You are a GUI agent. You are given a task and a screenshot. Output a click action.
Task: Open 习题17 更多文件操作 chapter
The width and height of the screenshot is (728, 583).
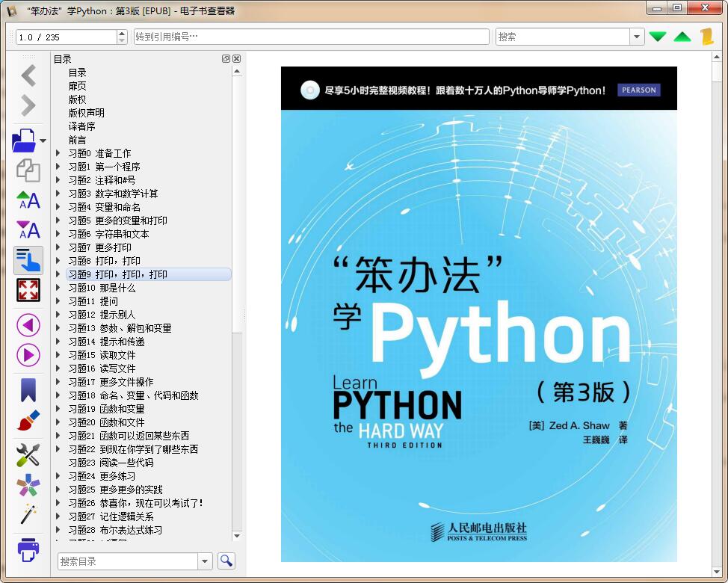(111, 381)
